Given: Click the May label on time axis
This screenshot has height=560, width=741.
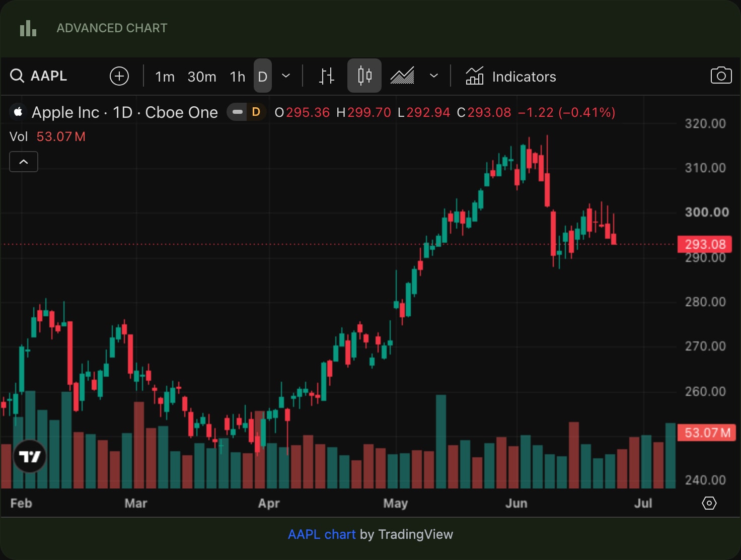Looking at the screenshot, I should pos(396,503).
